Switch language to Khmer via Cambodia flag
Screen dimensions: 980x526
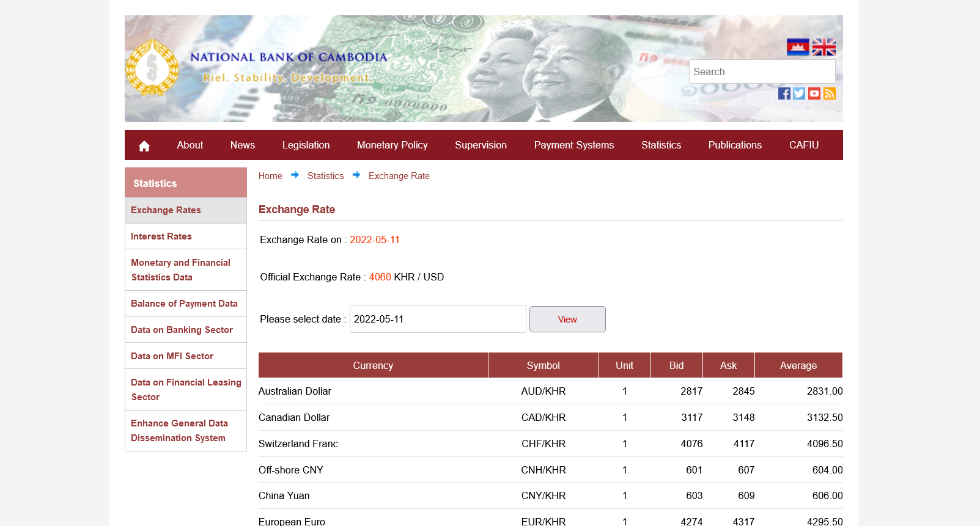(x=798, y=47)
